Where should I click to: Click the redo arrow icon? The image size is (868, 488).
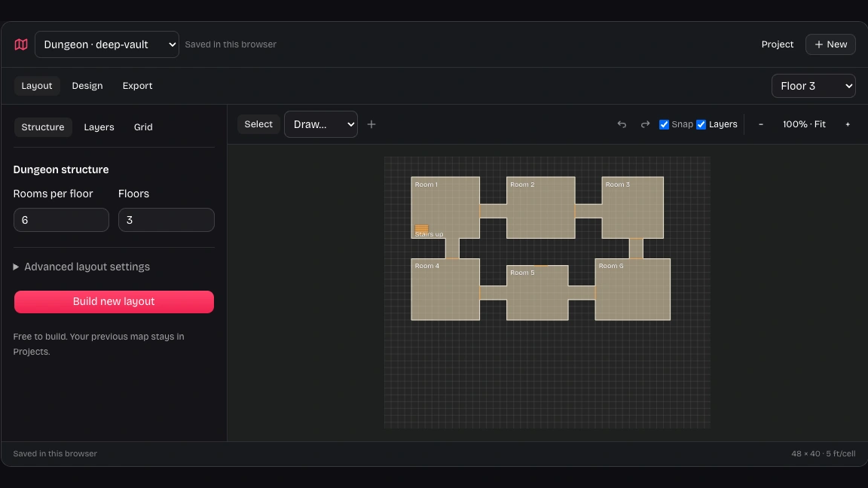(x=645, y=124)
